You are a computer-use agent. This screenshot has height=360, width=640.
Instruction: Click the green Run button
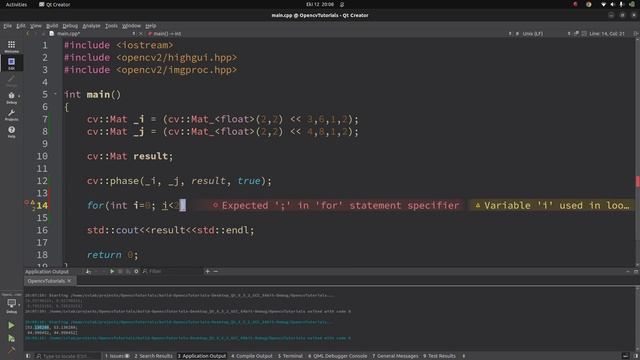(11, 325)
